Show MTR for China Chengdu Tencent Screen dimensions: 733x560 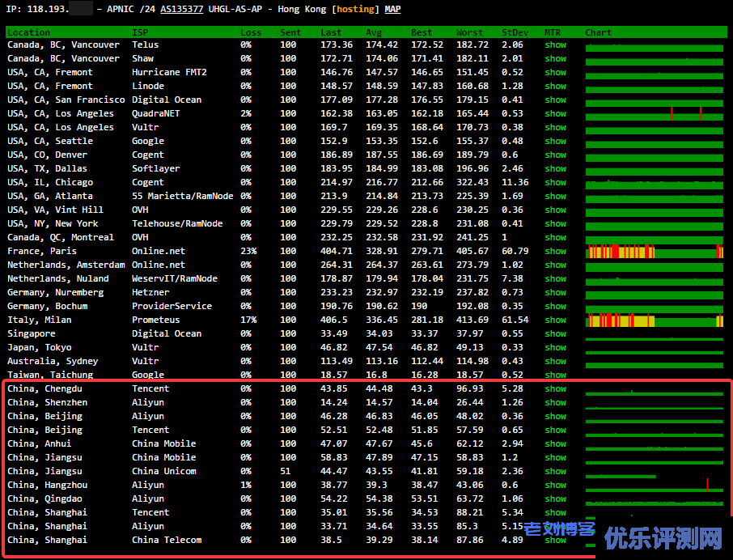(x=555, y=389)
